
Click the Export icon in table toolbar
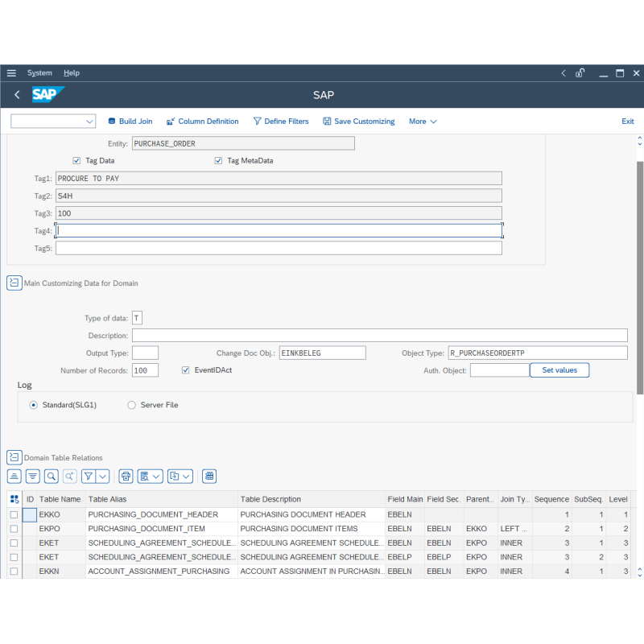[175, 477]
